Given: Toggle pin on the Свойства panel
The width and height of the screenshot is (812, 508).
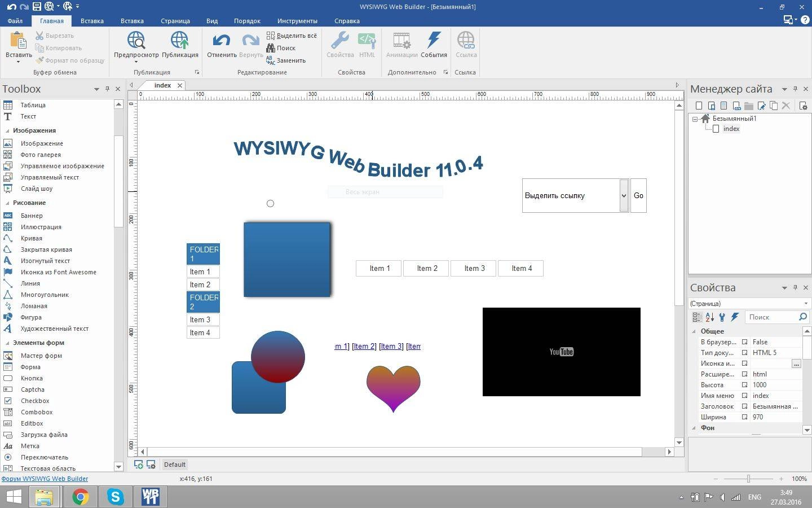Looking at the screenshot, I should coord(795,287).
